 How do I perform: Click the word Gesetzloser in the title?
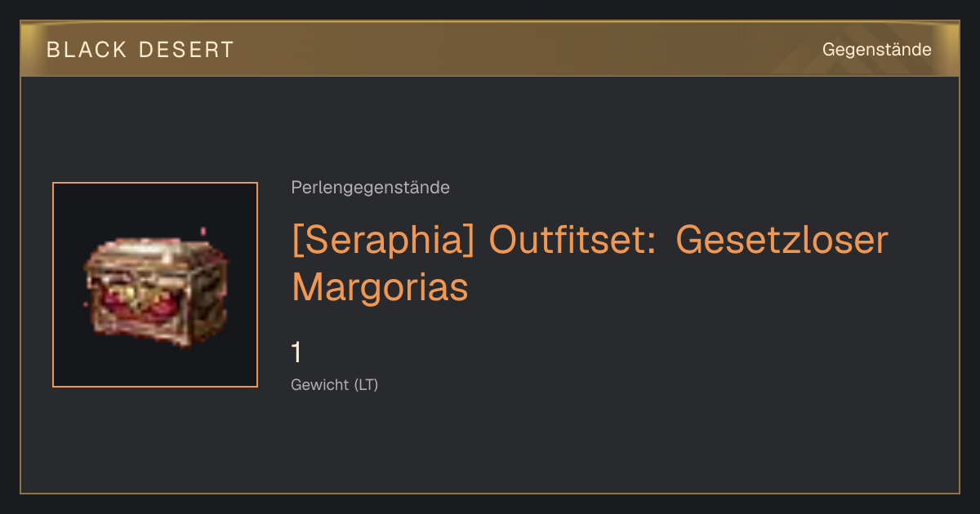tap(783, 241)
